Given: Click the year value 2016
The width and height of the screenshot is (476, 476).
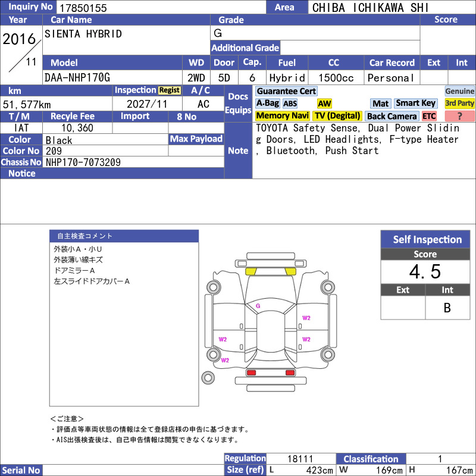Looking at the screenshot, I should tap(19, 39).
